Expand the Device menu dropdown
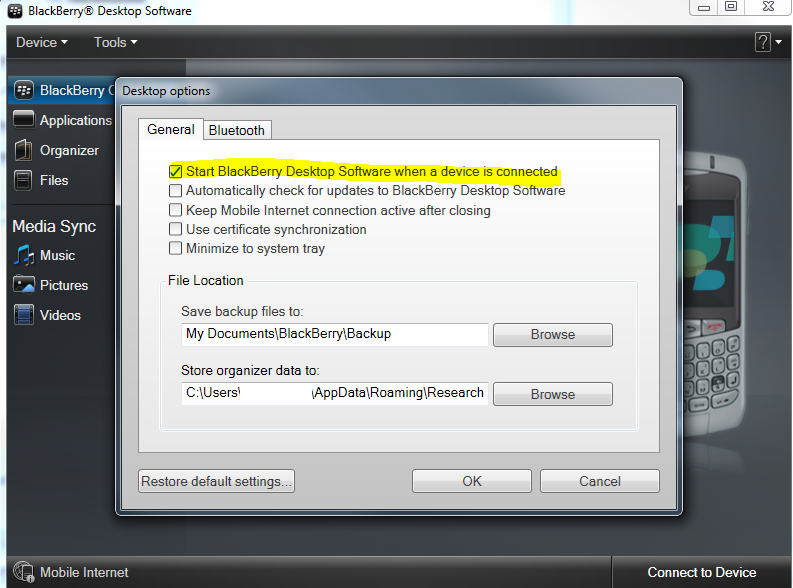This screenshot has width=793, height=588. [41, 42]
